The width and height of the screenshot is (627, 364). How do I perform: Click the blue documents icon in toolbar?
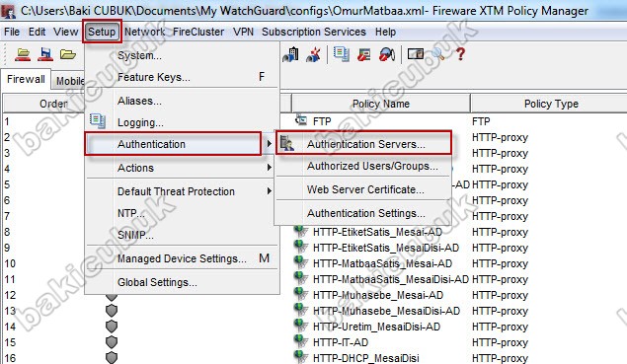click(342, 54)
